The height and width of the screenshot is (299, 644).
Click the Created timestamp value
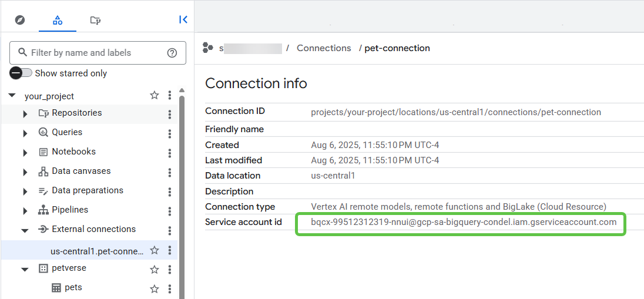point(375,145)
